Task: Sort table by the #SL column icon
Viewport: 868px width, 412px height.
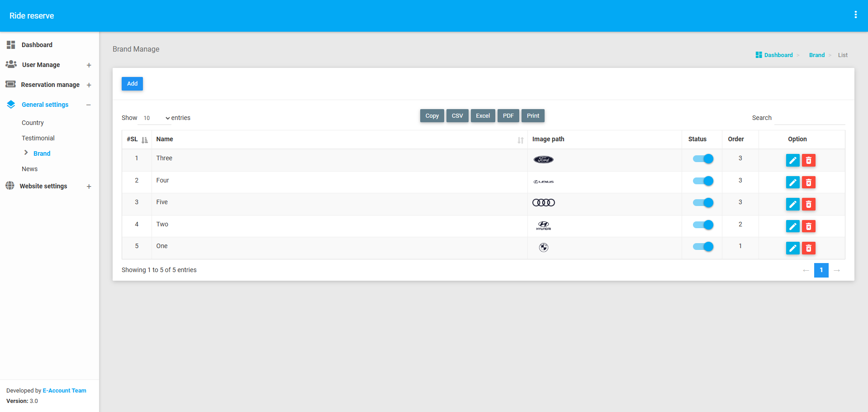Action: coord(144,140)
